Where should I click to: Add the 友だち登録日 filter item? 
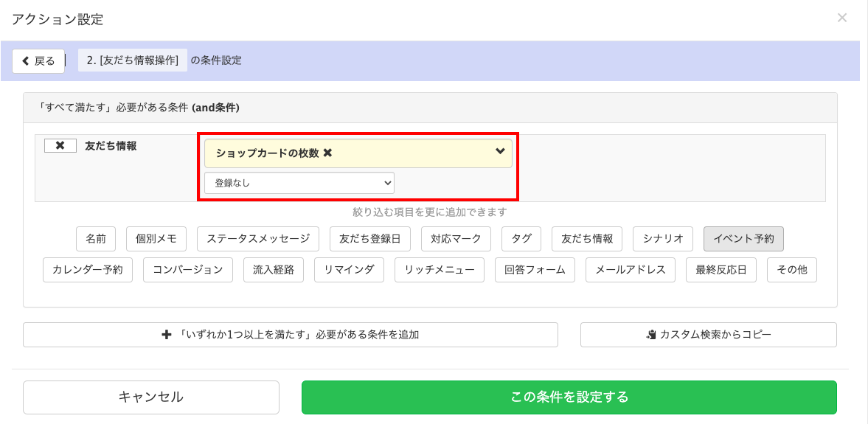tap(369, 239)
